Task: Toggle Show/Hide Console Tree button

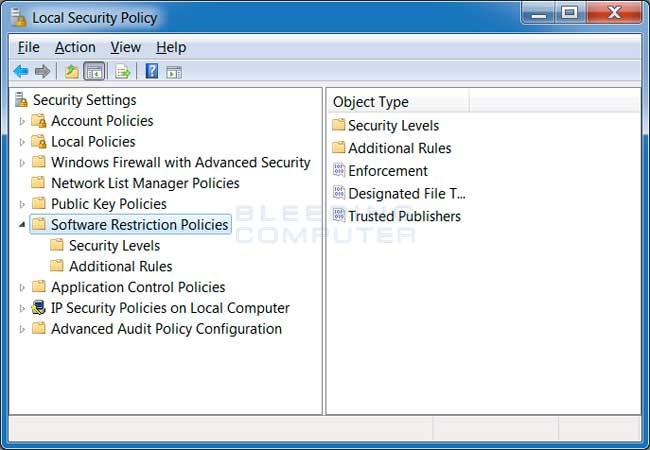Action: pos(94,72)
